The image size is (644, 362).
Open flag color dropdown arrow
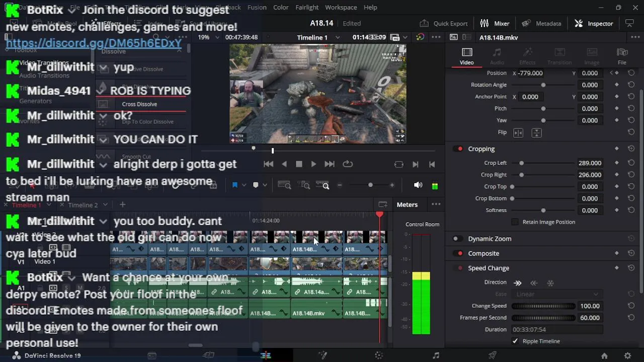click(244, 185)
